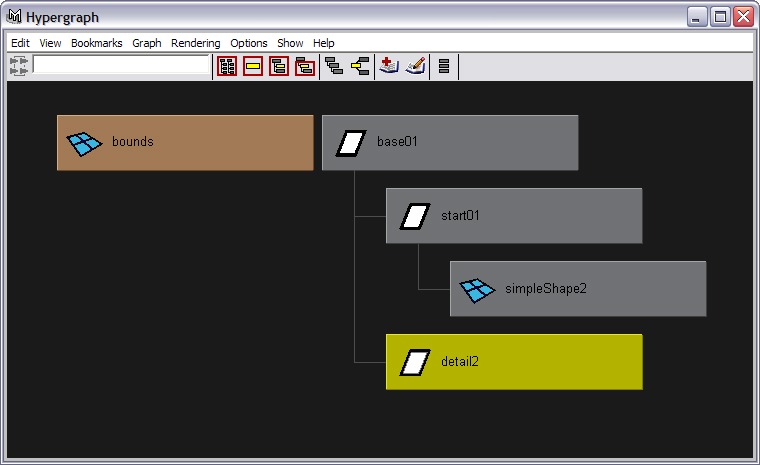This screenshot has width=760, height=465.
Task: Click the transform icon on start01 node
Action: pos(415,216)
